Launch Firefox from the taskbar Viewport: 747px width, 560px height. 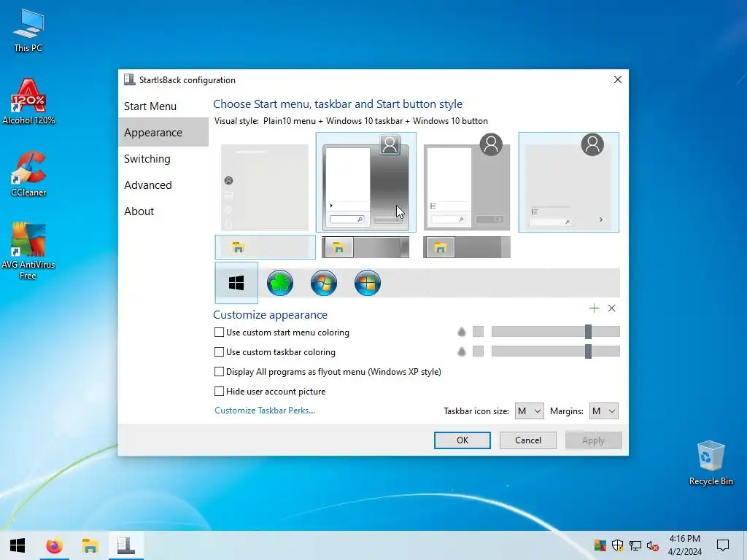54,545
